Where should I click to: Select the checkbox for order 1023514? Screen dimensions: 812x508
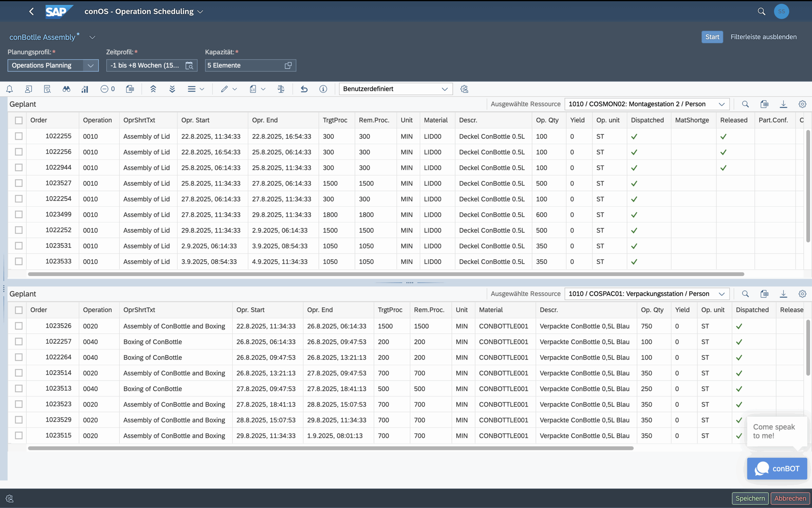[x=19, y=373]
